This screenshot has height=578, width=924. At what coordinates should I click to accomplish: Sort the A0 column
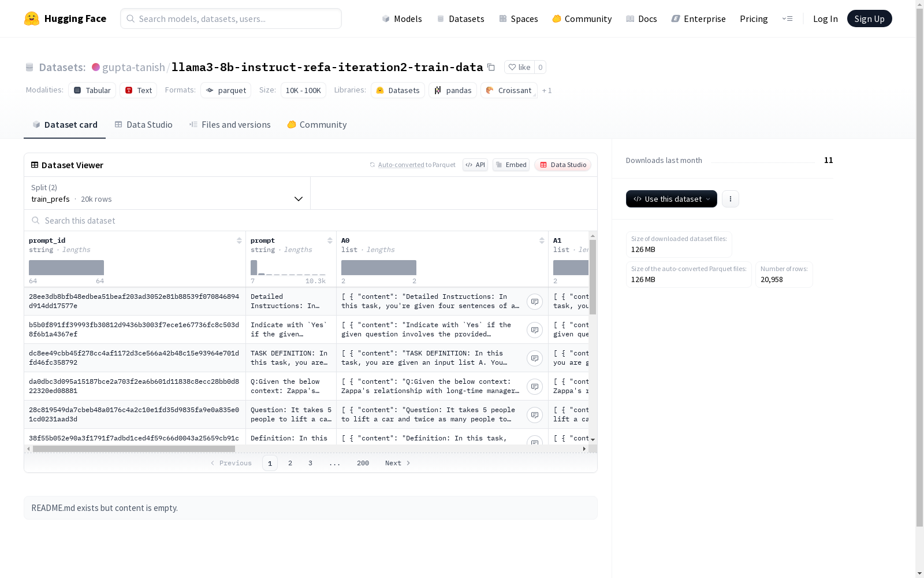tap(542, 240)
